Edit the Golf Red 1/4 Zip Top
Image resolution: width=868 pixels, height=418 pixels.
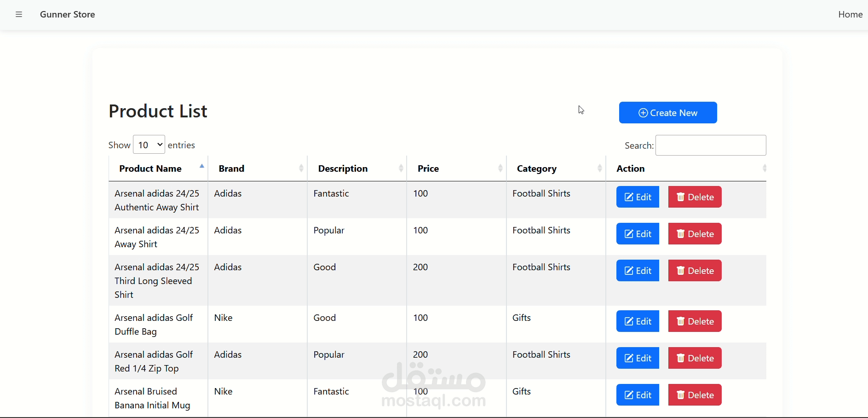pyautogui.click(x=638, y=358)
